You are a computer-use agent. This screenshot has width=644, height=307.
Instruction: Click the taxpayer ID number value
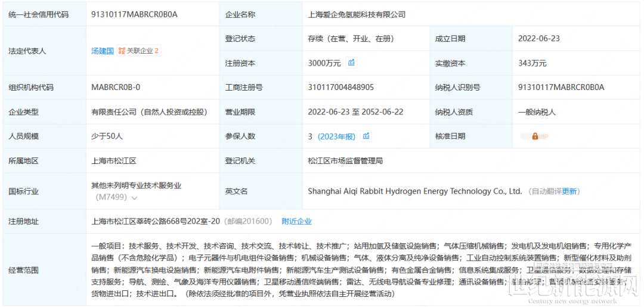tap(561, 88)
